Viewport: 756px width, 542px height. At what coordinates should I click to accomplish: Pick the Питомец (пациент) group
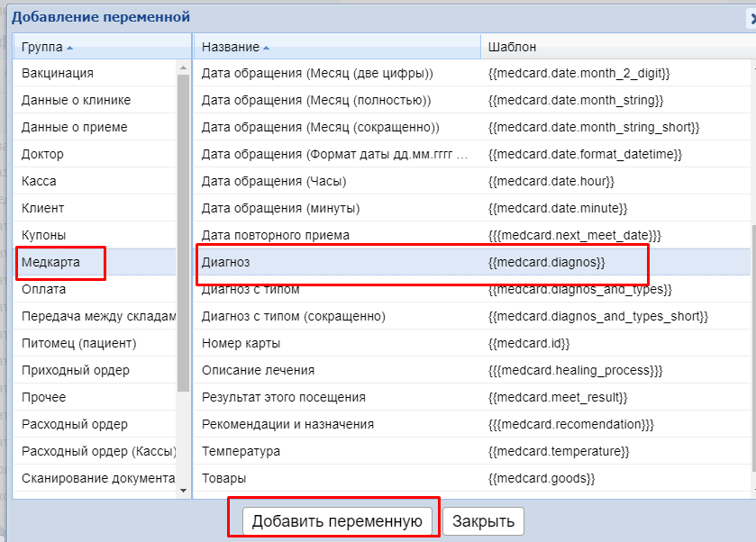(x=78, y=343)
